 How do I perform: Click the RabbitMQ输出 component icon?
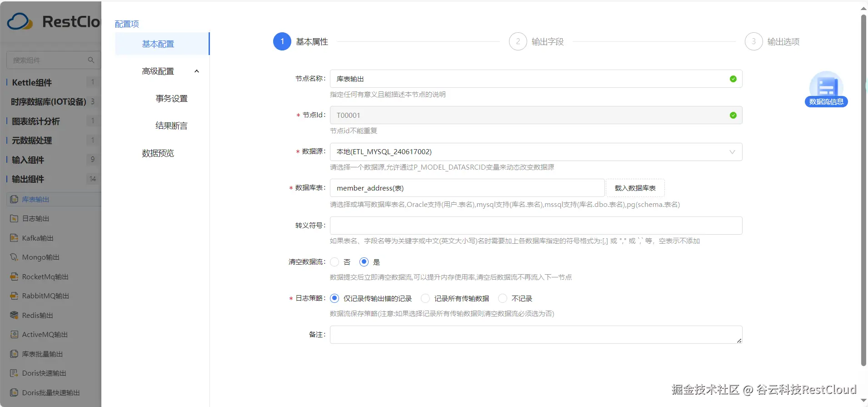14,296
